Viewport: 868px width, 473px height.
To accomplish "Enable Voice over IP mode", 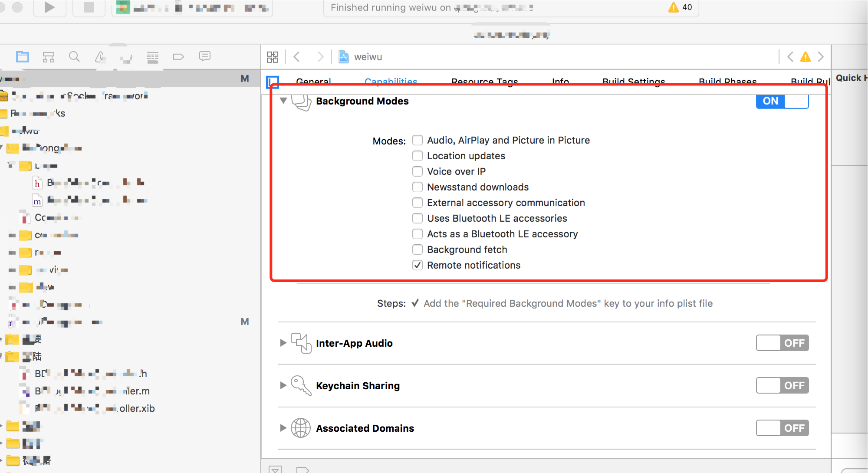I will 418,171.
